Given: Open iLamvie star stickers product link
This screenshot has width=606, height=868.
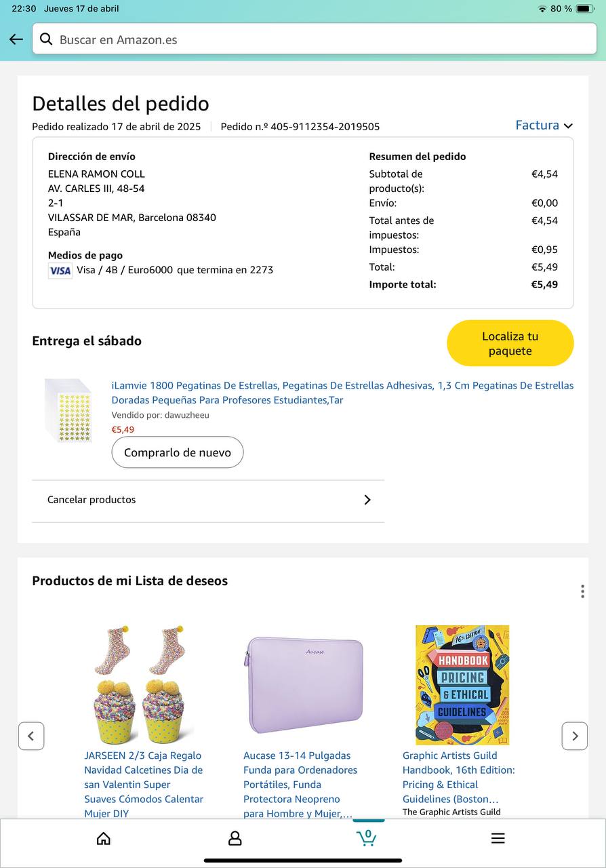Looking at the screenshot, I should tap(342, 393).
